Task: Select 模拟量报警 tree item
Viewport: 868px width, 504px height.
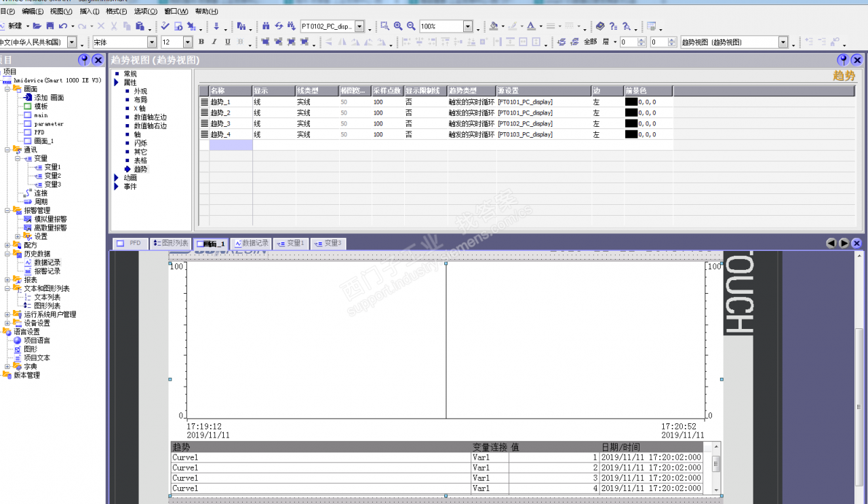Action: 50,219
